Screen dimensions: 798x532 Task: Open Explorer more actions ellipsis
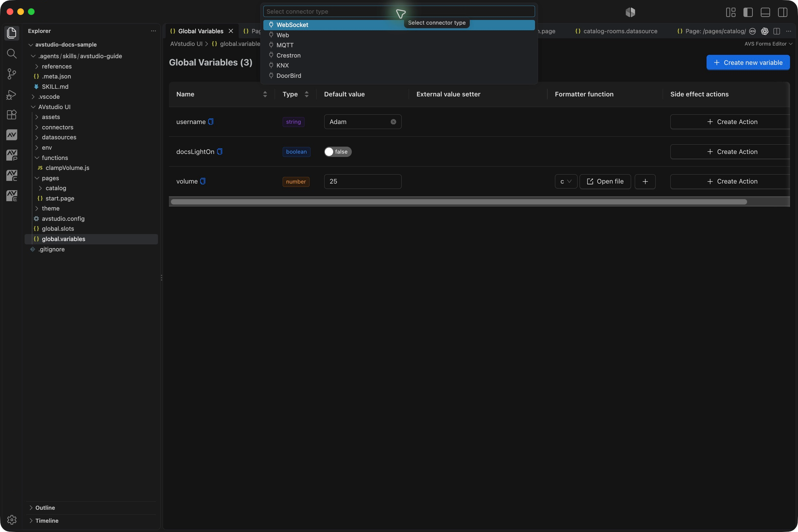pos(153,31)
